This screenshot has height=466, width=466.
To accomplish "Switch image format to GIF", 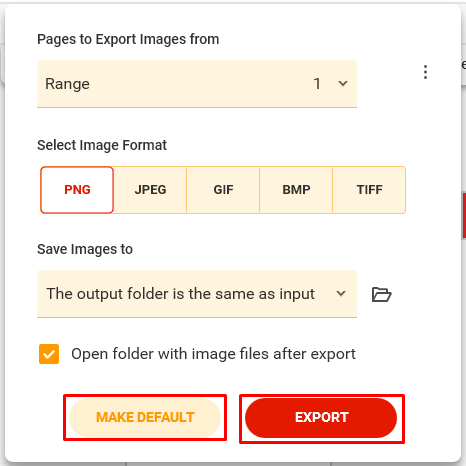I will [x=223, y=190].
